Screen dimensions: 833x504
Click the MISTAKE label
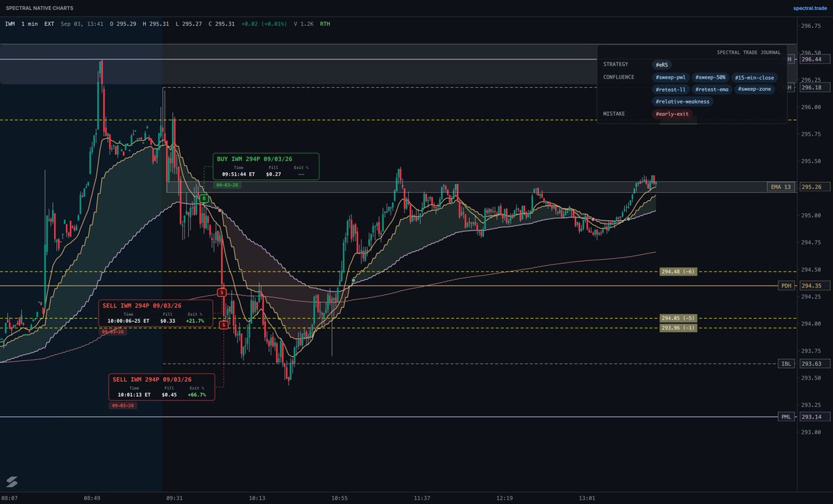(614, 113)
